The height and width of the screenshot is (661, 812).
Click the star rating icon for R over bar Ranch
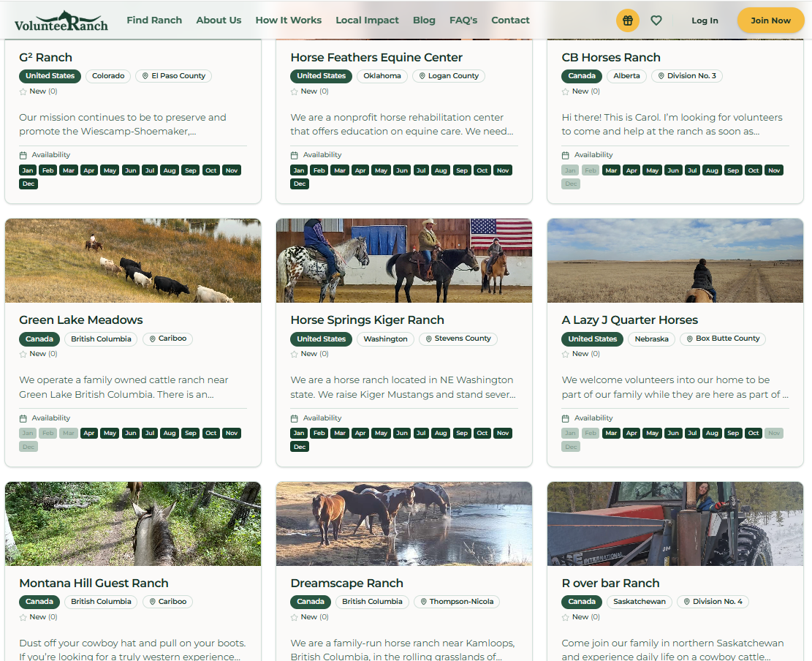[566, 617]
